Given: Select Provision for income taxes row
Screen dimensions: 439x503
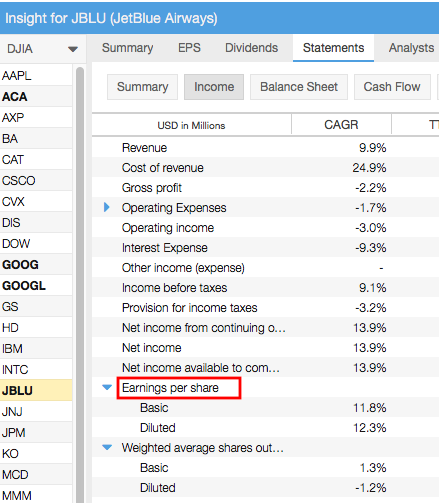Looking at the screenshot, I should coord(265,308).
